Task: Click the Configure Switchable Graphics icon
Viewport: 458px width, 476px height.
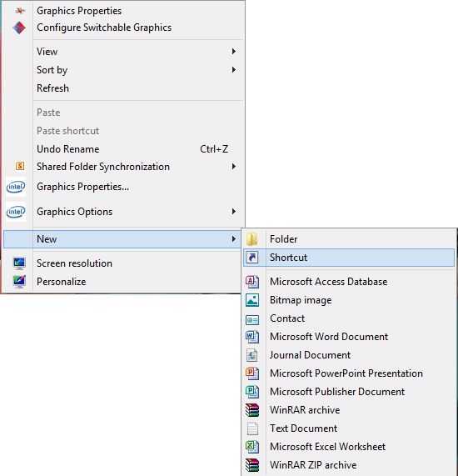Action: [x=19, y=28]
